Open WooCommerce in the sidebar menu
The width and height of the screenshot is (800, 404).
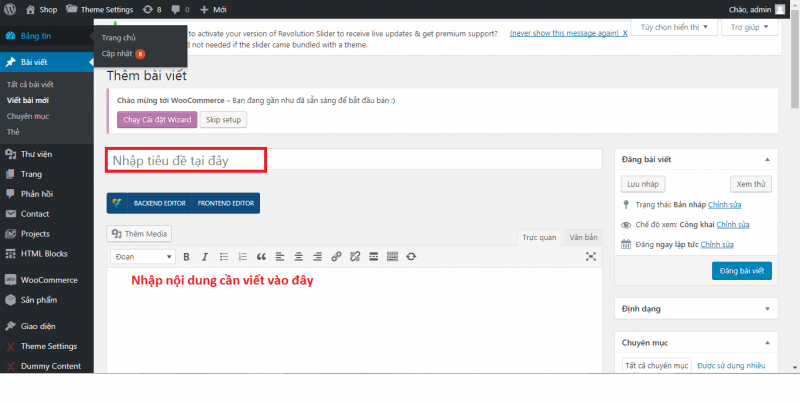[x=50, y=279]
